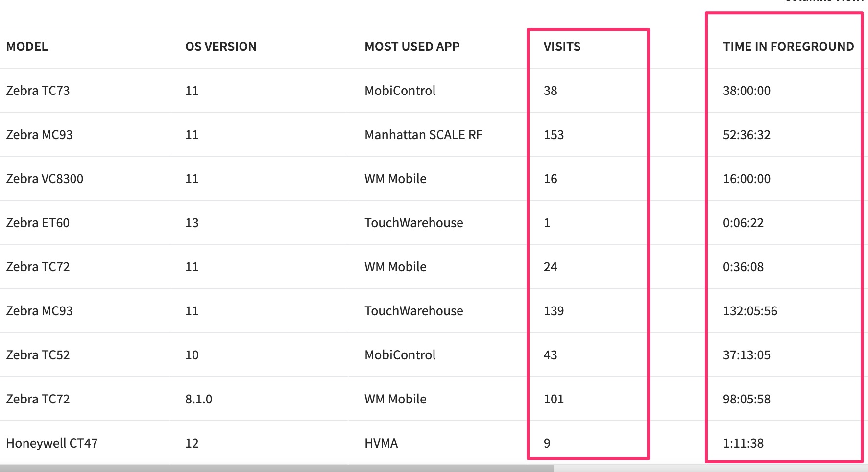Viewport: 868px width, 472px height.
Task: Sort by the MODEL column header
Action: tap(27, 47)
